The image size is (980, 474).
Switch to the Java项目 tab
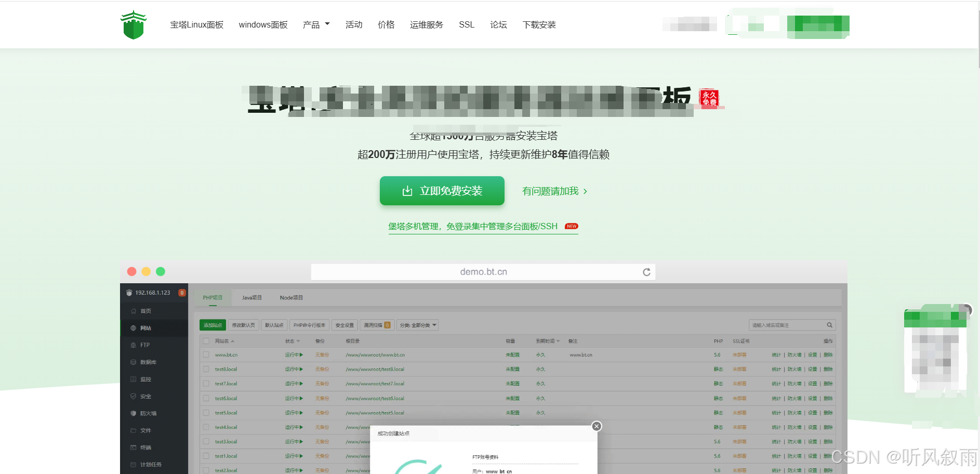click(251, 298)
